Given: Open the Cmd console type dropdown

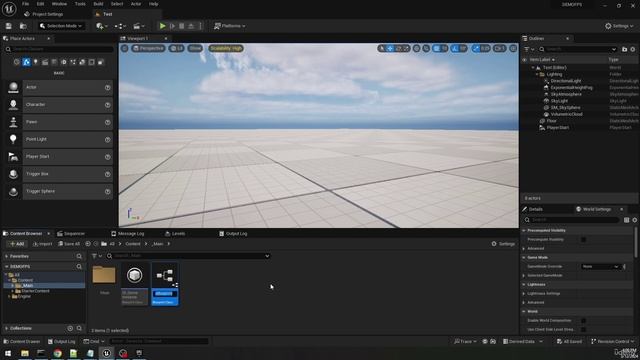Looking at the screenshot, I should (94, 342).
